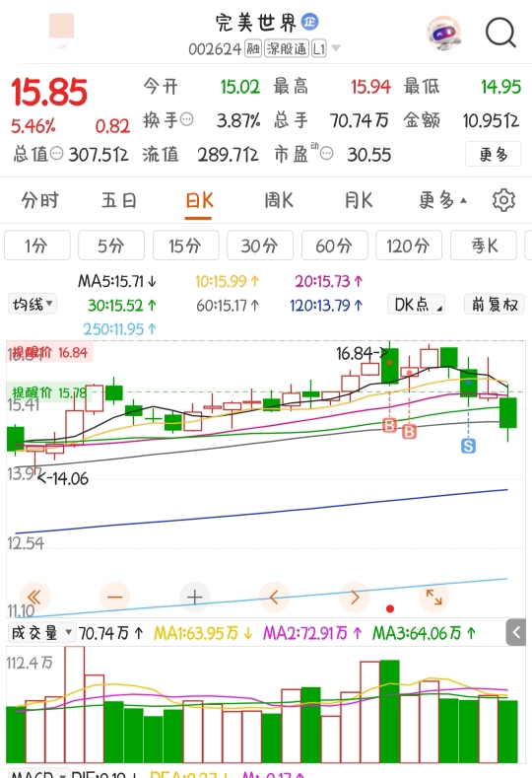
Task: Click the 更多 details button
Action: [494, 154]
